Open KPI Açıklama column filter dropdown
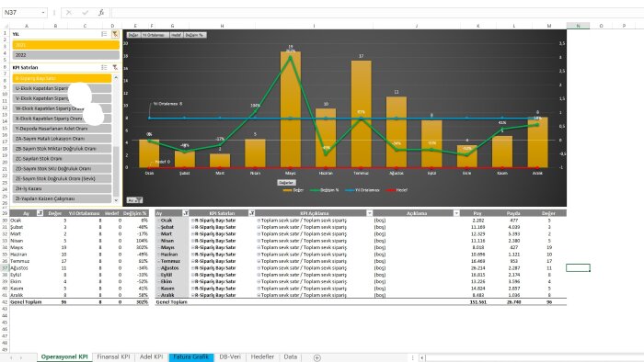The image size is (644, 362). [369, 213]
